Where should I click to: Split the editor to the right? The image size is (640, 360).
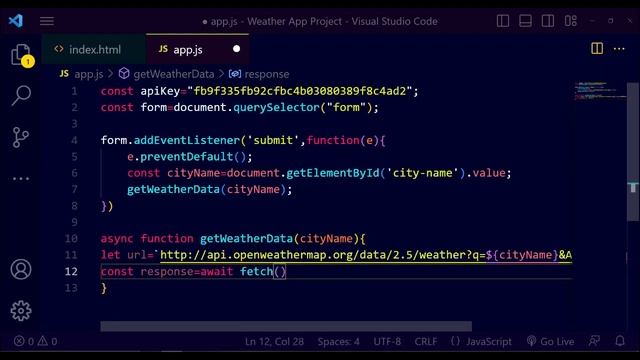click(x=597, y=49)
